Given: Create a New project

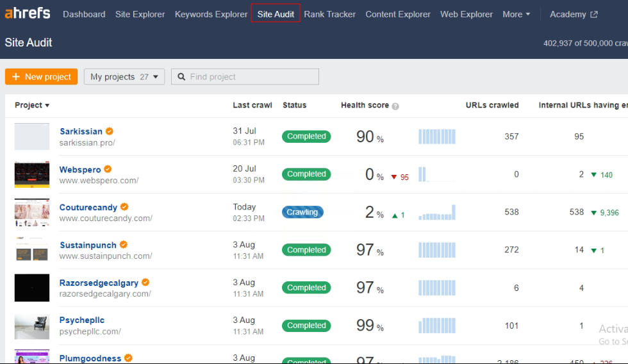Looking at the screenshot, I should click(41, 76).
